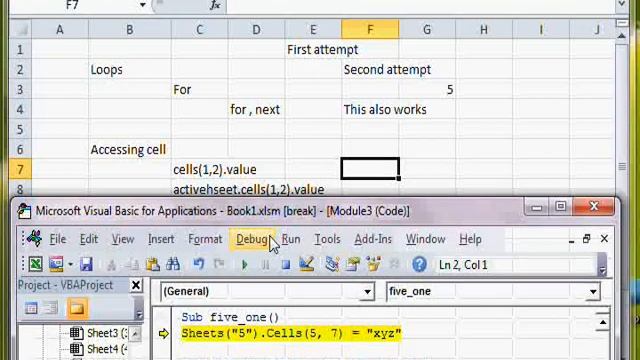640x360 pixels.
Task: Click cell containing 'Accessing cell'
Action: point(130,149)
